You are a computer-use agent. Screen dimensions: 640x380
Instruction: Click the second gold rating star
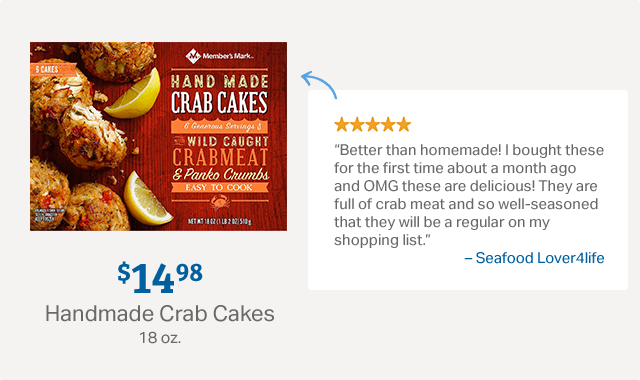click(x=357, y=124)
